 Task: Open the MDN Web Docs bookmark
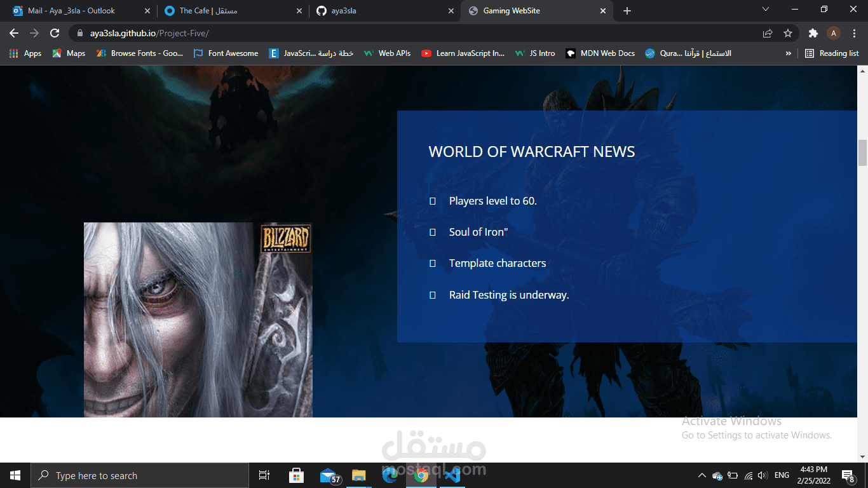[600, 53]
